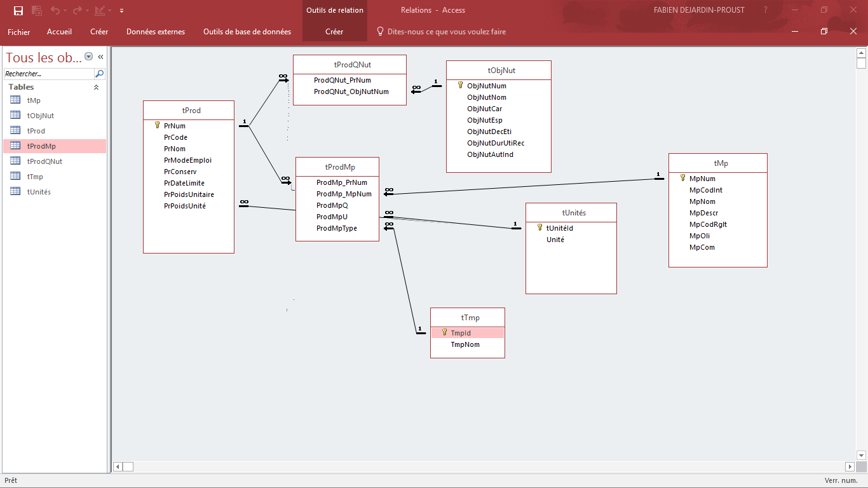Select PrModeEmploi field in tProd
The width and height of the screenshot is (868, 488).
click(188, 160)
